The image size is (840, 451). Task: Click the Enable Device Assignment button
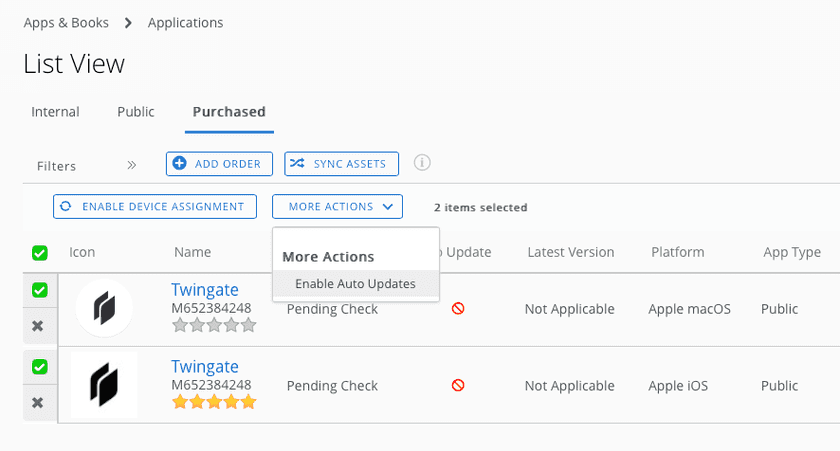[155, 207]
